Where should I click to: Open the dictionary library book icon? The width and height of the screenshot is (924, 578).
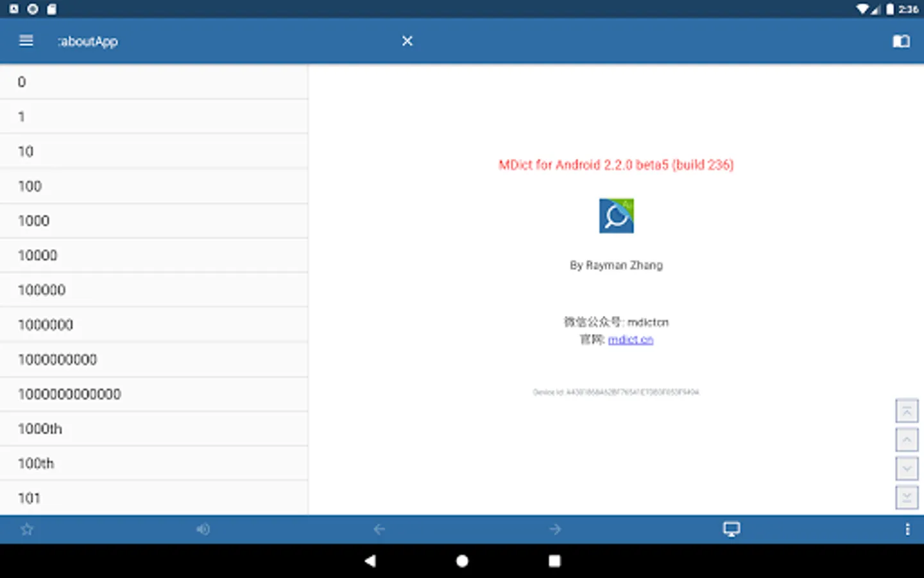pos(901,41)
